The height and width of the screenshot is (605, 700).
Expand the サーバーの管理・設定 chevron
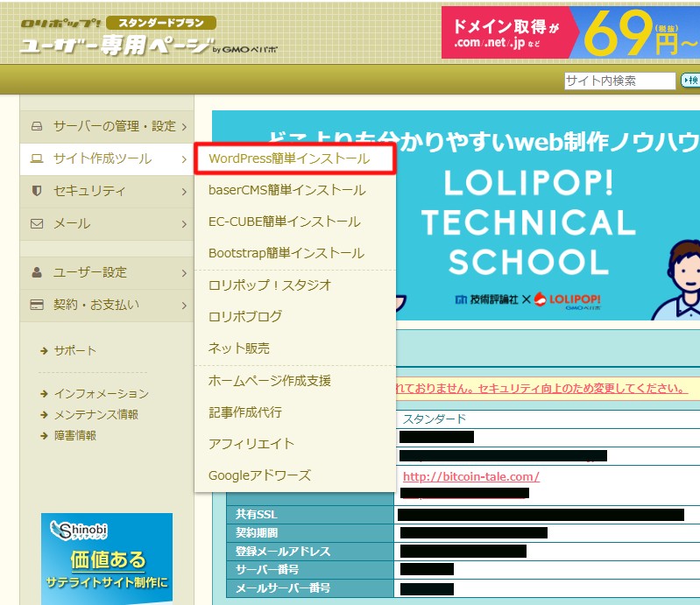click(x=184, y=127)
